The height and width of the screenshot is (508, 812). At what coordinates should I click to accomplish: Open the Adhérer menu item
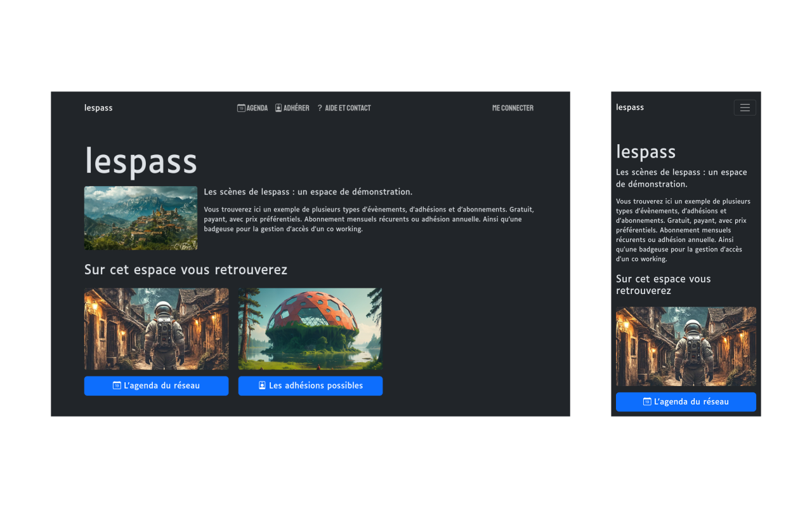[292, 108]
